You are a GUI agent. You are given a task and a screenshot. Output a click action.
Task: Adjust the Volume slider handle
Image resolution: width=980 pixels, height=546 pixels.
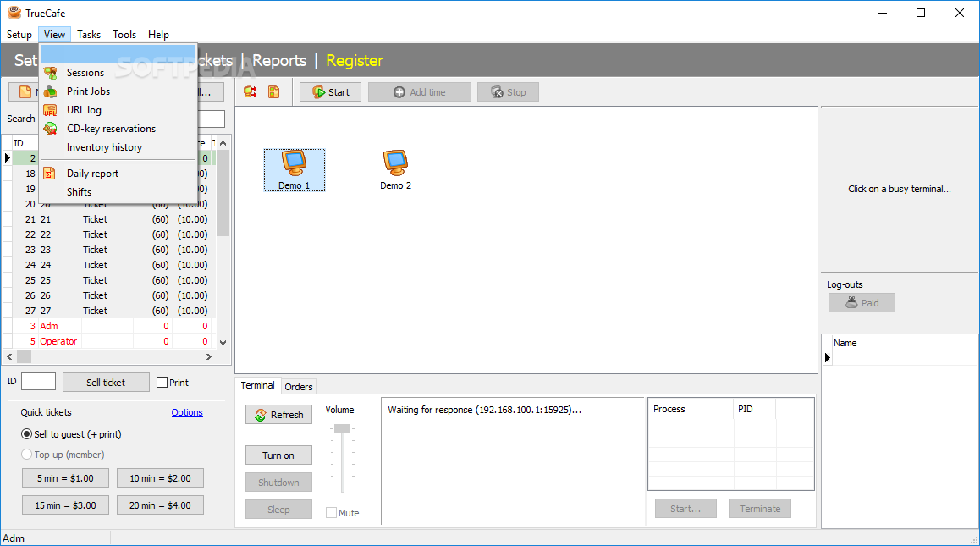[x=342, y=428]
